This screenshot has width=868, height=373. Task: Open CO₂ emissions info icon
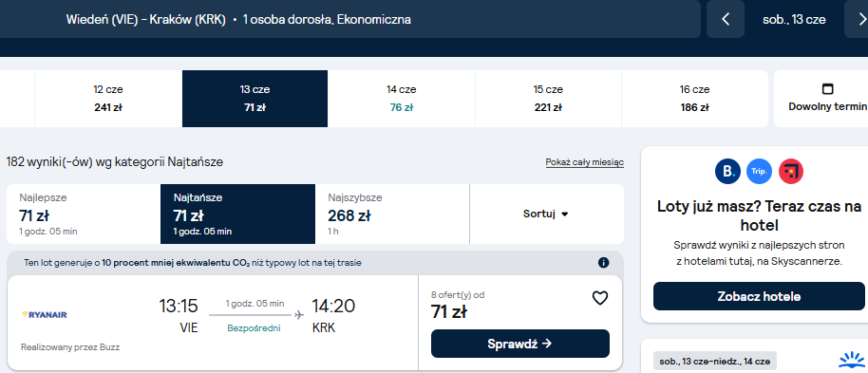[x=603, y=262]
